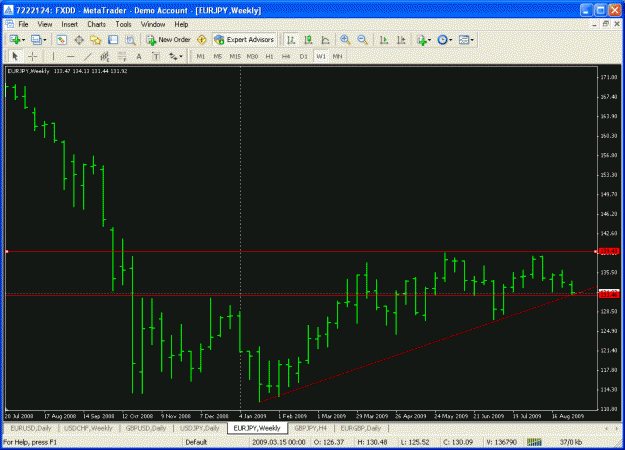Open the Profiles toolbar icon

[x=36, y=40]
